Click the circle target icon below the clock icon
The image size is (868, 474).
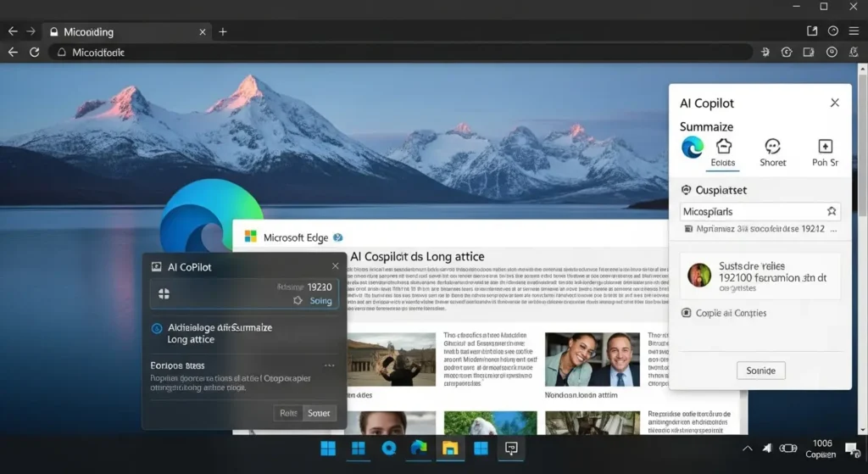pyautogui.click(x=832, y=52)
